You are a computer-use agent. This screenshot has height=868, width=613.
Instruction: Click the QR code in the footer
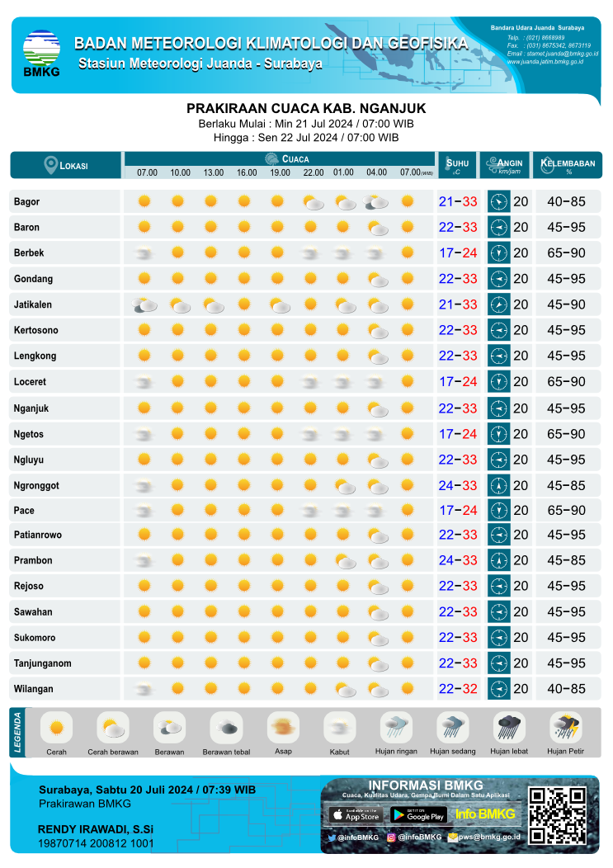click(557, 815)
